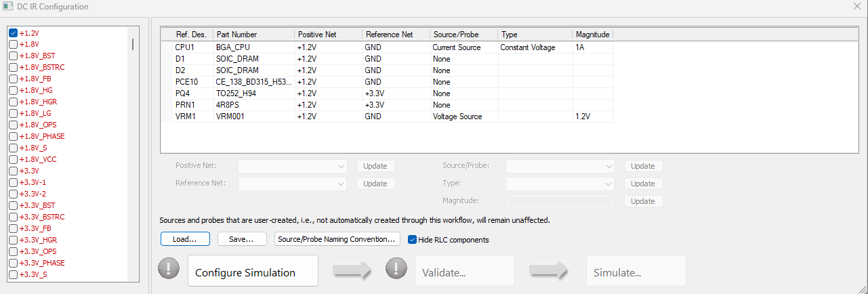Expand the Type dropdown

(x=560, y=184)
